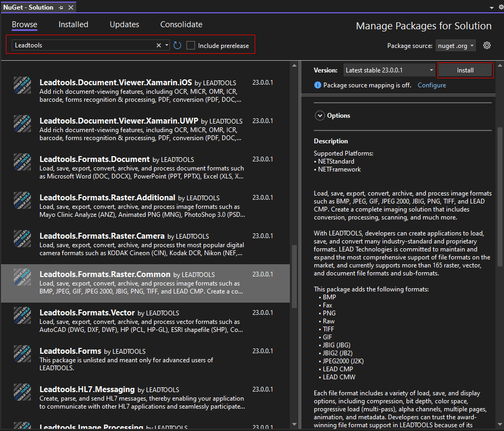Click Leadtools.Document.Viewer.Xamarin.iOS package icon
This screenshot has width=504, height=431.
[x=22, y=85]
